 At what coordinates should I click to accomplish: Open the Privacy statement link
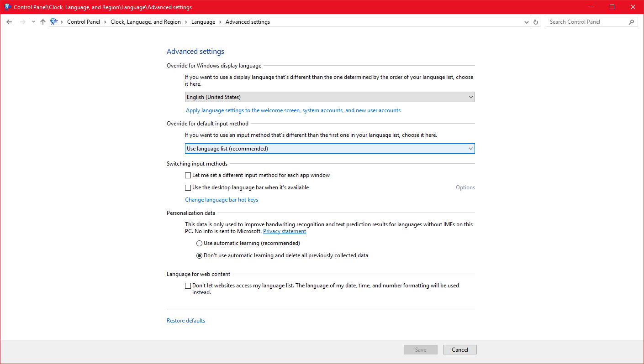coord(285,231)
